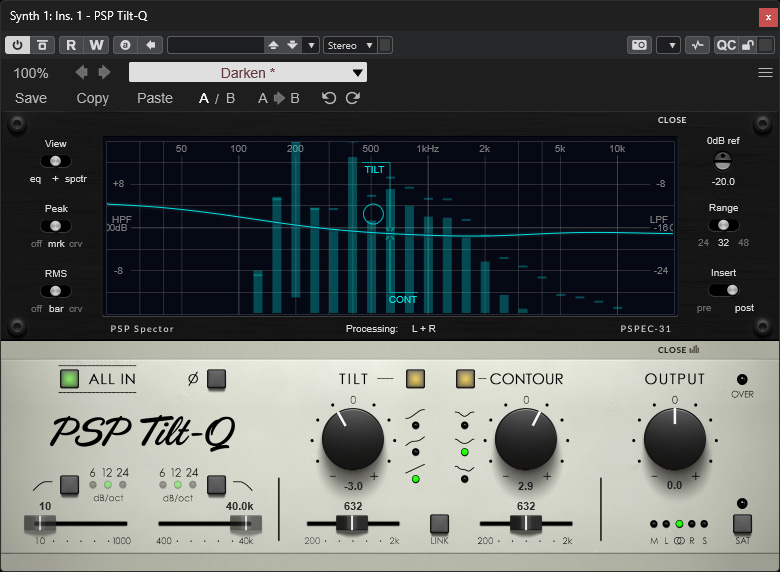
Task: Select middle contour shape LED
Action: point(465,452)
